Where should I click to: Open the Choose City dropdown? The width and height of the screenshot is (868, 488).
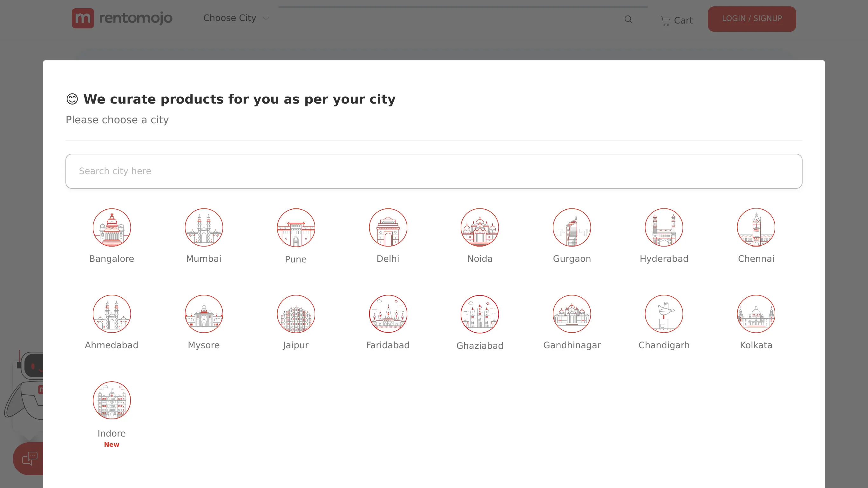click(236, 18)
